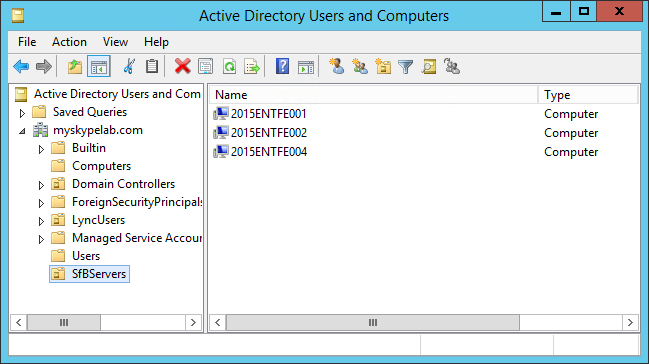The height and width of the screenshot is (364, 649).
Task: Expand the Builtin container
Action: (x=41, y=149)
